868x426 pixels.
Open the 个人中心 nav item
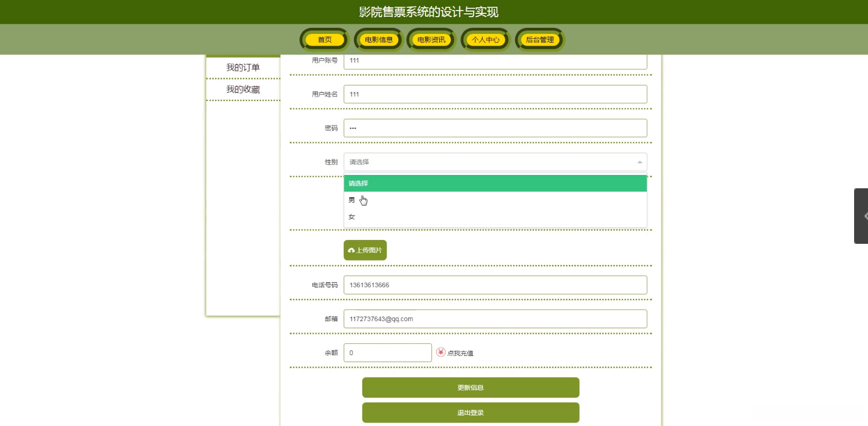pyautogui.click(x=486, y=40)
